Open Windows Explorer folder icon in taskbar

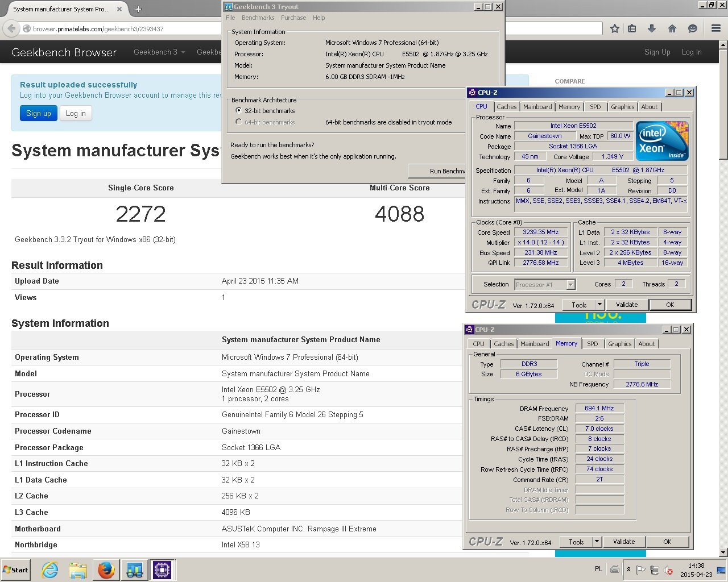click(x=78, y=569)
